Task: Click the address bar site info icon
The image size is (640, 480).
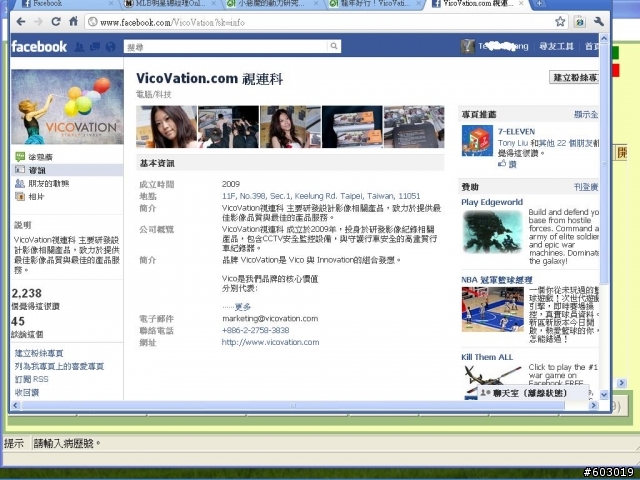Action: click(x=93, y=22)
